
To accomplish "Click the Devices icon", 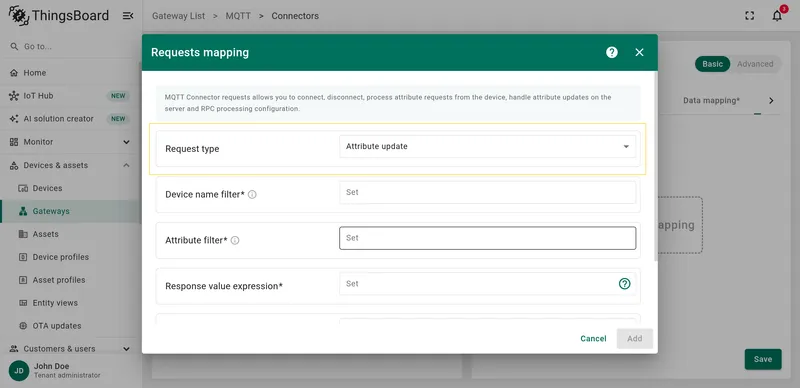I will 23,188.
